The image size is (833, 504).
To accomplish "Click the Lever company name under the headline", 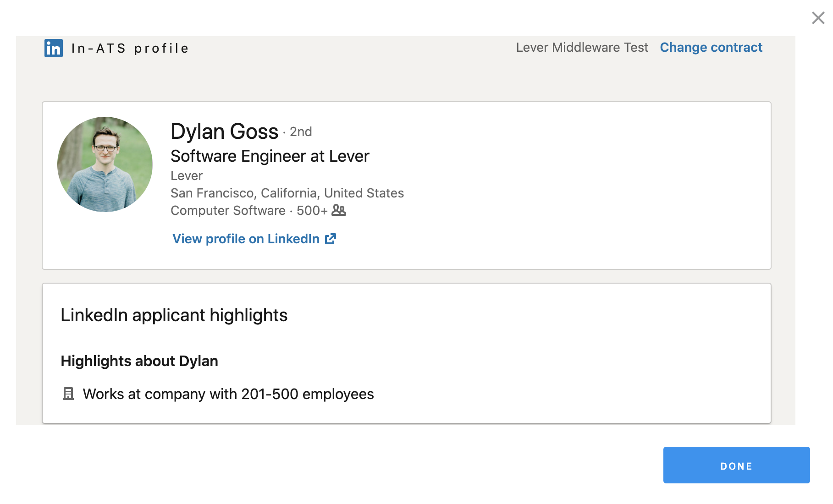I will (x=187, y=176).
